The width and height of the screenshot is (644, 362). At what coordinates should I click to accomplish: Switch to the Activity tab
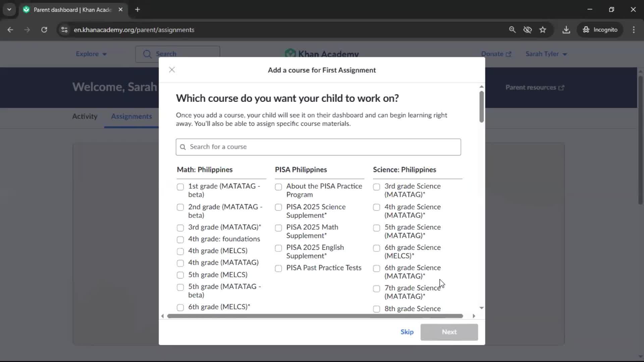85,116
